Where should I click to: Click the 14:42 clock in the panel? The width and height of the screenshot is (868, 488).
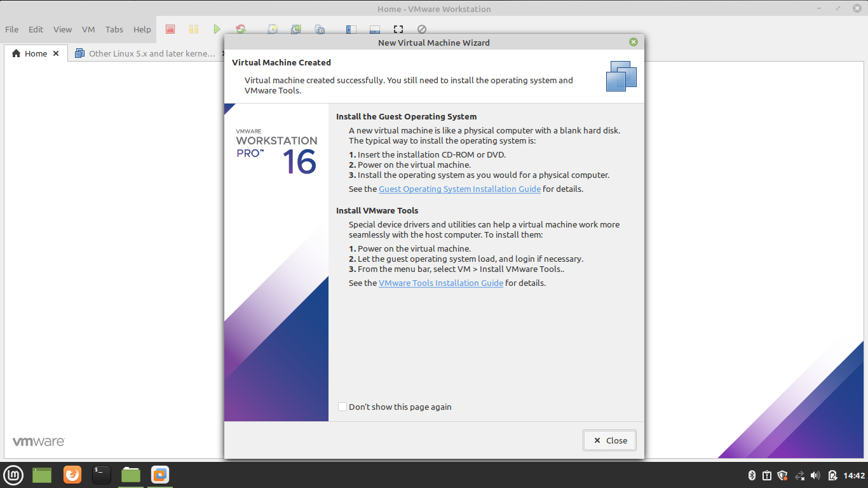click(x=854, y=475)
